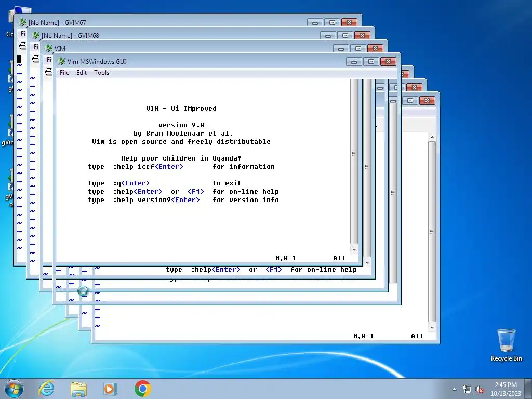The image size is (532, 399).
Task: Click 'Help poor children in Uganda!' text
Action: tap(181, 158)
